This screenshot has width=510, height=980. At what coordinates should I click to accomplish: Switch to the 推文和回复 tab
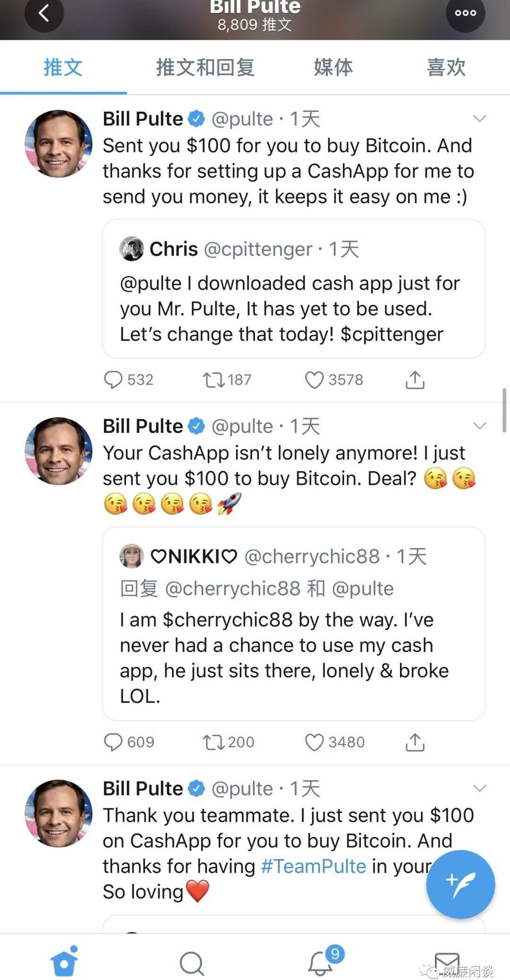(205, 68)
